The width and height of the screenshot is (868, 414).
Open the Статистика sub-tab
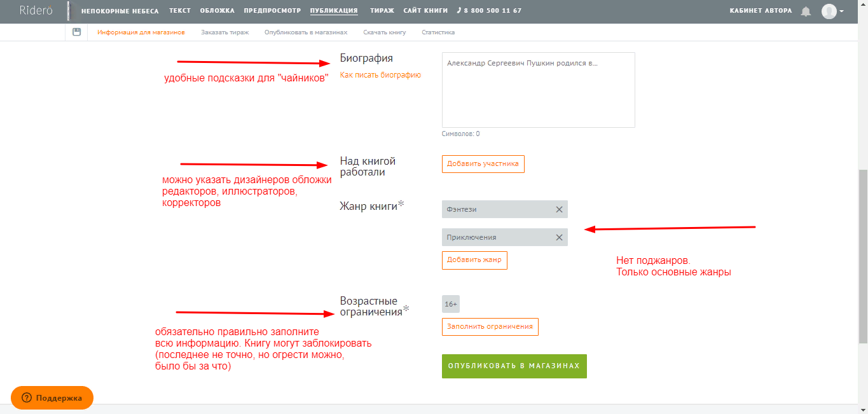point(438,32)
